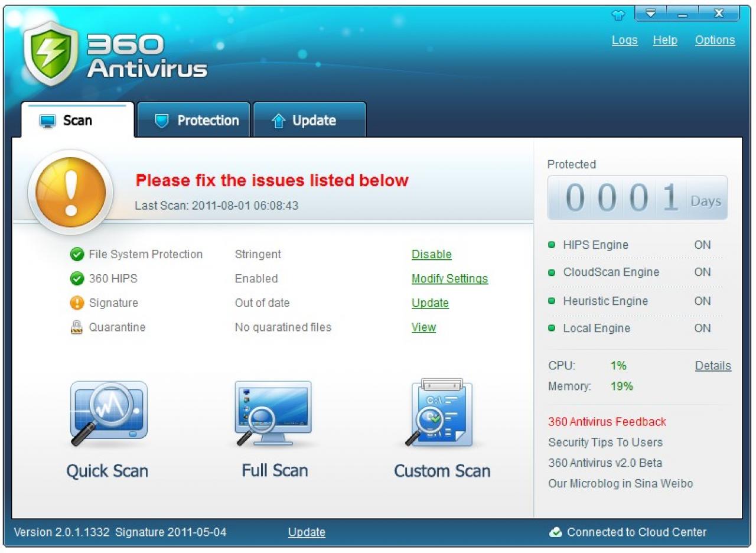The image size is (756, 553).
Task: Open the Logs link
Action: click(625, 40)
